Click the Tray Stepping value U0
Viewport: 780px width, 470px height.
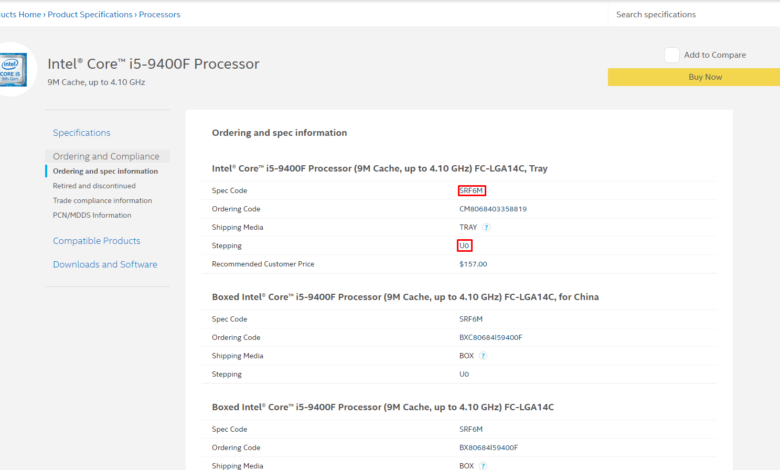click(464, 246)
